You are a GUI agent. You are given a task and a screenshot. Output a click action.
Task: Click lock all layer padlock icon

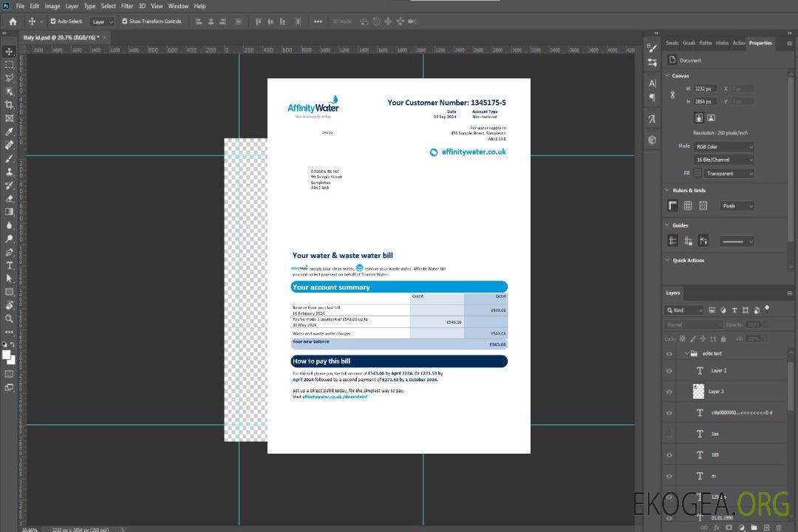[x=723, y=339]
